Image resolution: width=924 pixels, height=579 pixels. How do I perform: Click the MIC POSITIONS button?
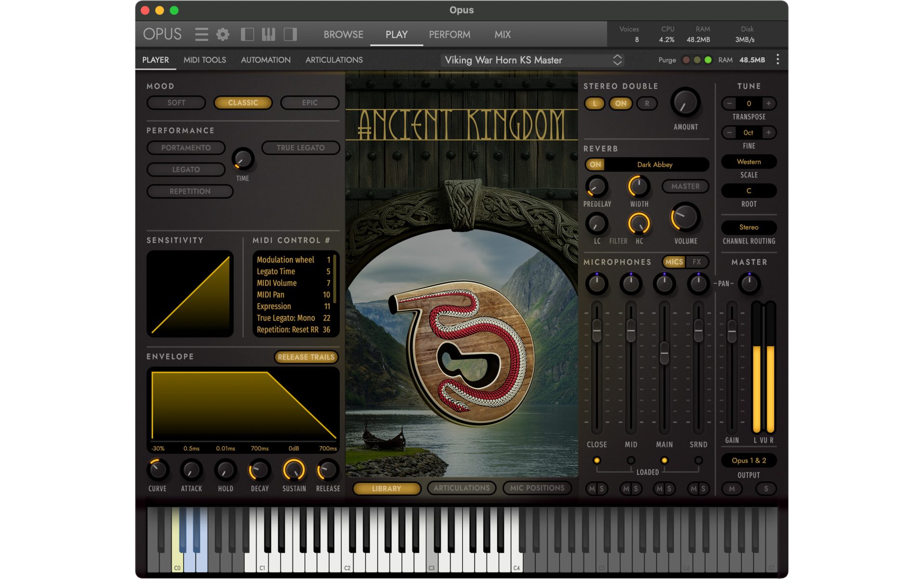point(537,488)
